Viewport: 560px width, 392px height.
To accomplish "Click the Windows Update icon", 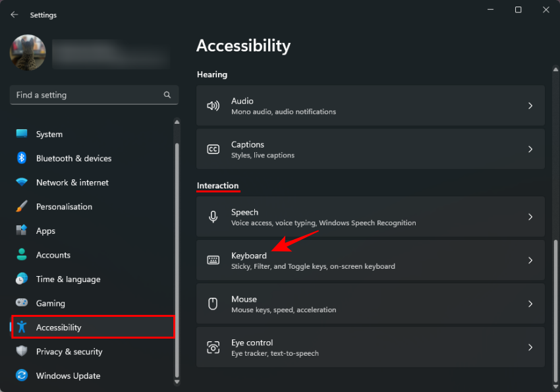I will [x=24, y=376].
